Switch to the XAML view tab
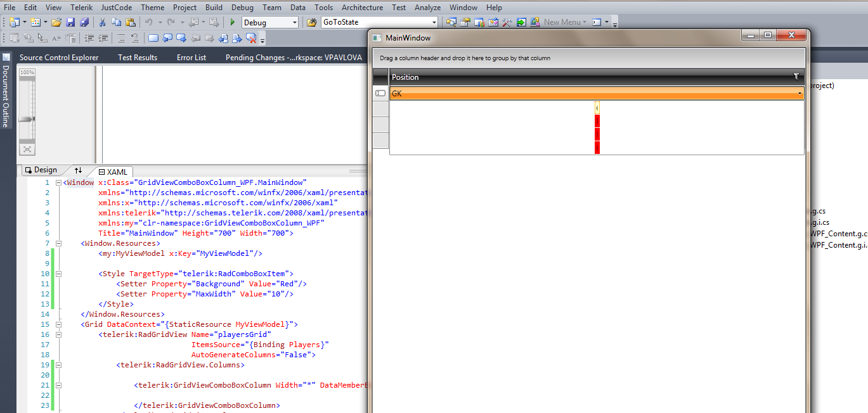 113,172
